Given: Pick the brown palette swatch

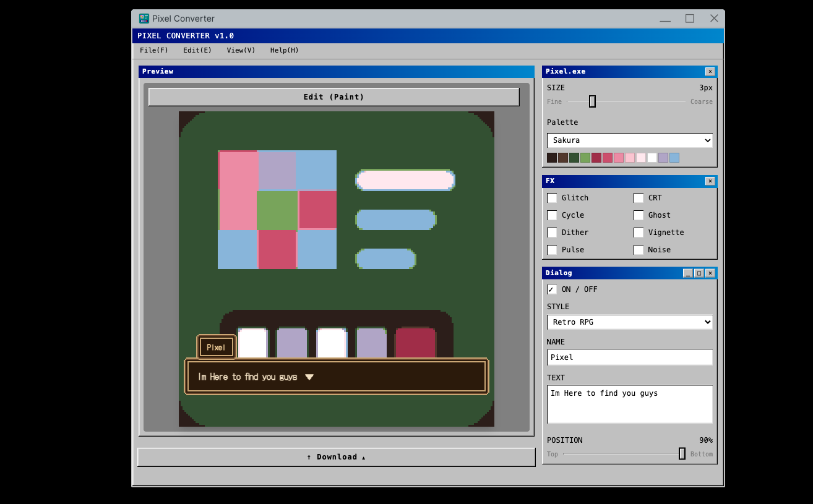Looking at the screenshot, I should [x=563, y=158].
